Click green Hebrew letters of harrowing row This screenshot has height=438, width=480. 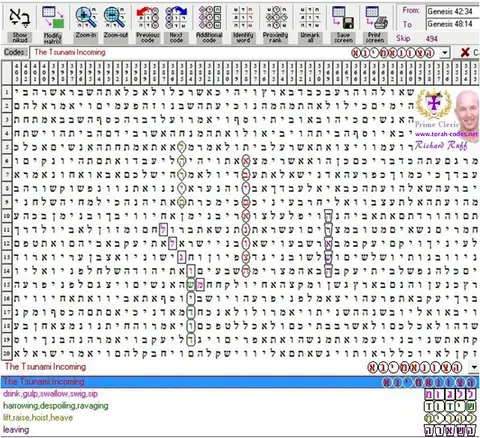[450, 406]
